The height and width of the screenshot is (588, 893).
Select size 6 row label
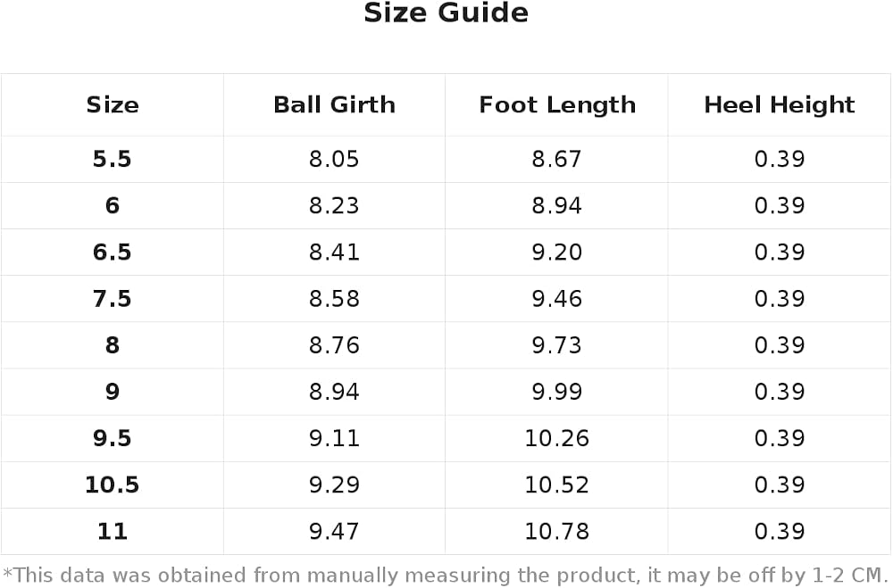(113, 205)
